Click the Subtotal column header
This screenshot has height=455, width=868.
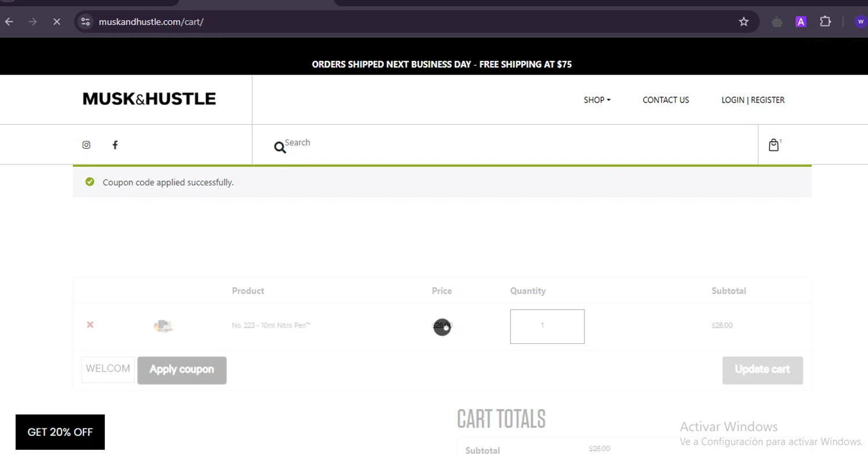729,291
